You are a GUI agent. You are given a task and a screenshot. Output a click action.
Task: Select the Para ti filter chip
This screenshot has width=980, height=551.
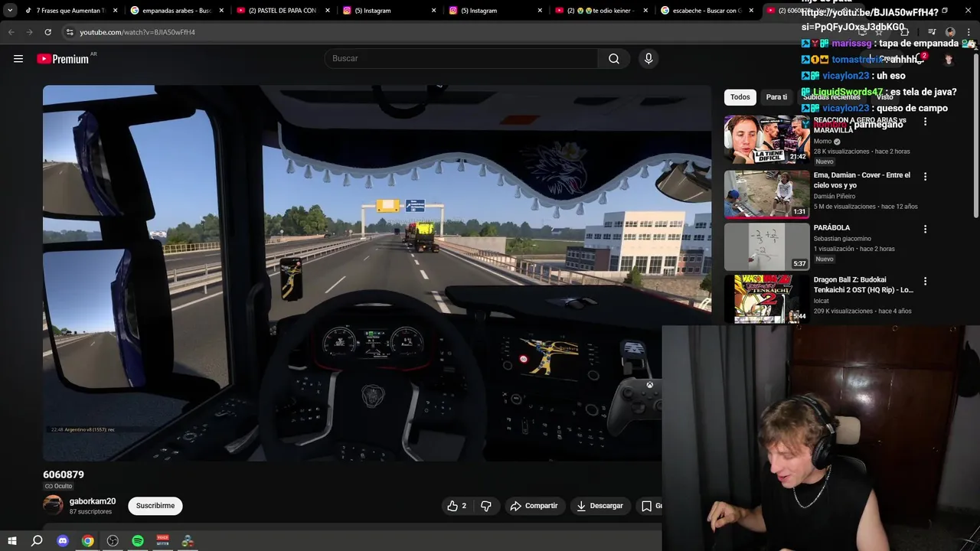tap(776, 97)
